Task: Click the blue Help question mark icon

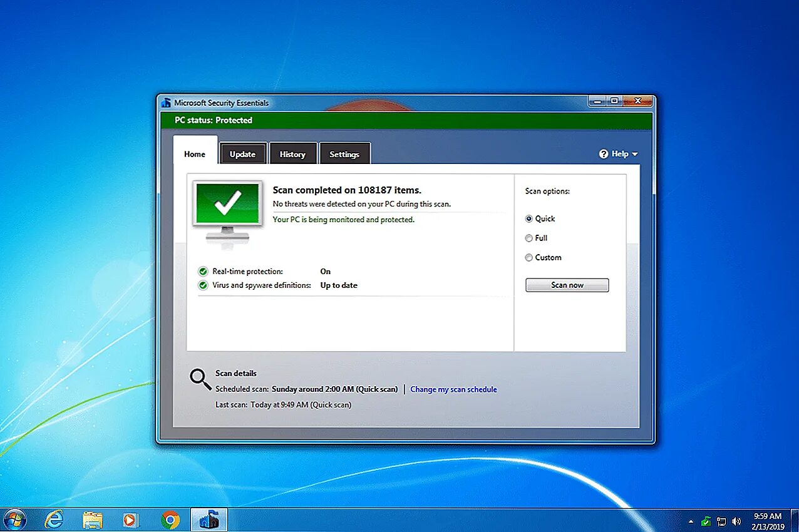Action: (x=604, y=154)
